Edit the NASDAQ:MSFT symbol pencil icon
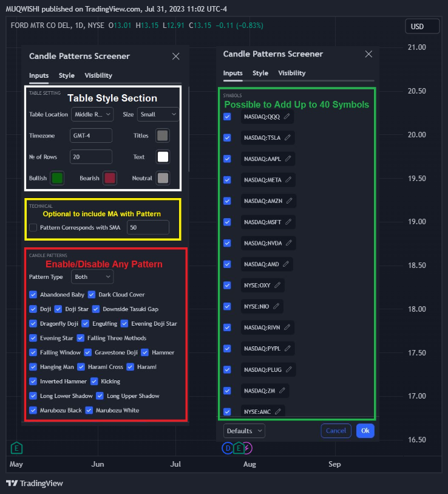 pos(288,222)
